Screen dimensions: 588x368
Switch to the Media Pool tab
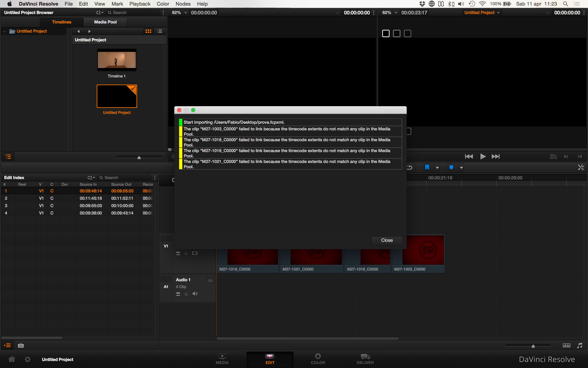tap(105, 22)
